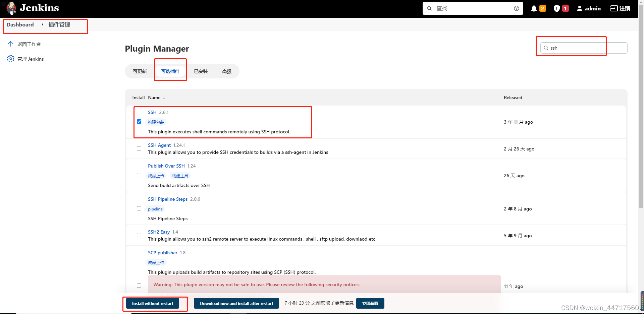Click the orange notification count badge 2

tap(542, 8)
